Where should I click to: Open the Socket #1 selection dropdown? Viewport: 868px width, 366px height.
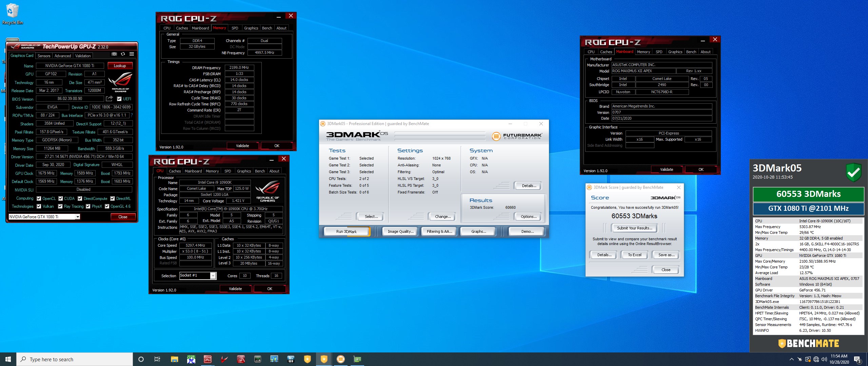point(213,276)
